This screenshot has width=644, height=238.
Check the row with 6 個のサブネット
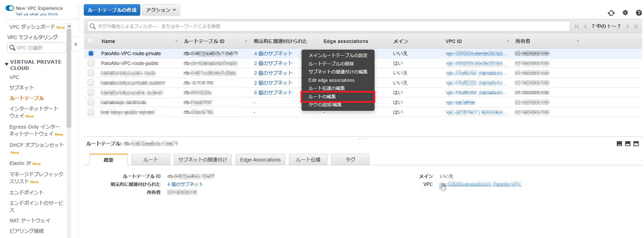coord(91,92)
